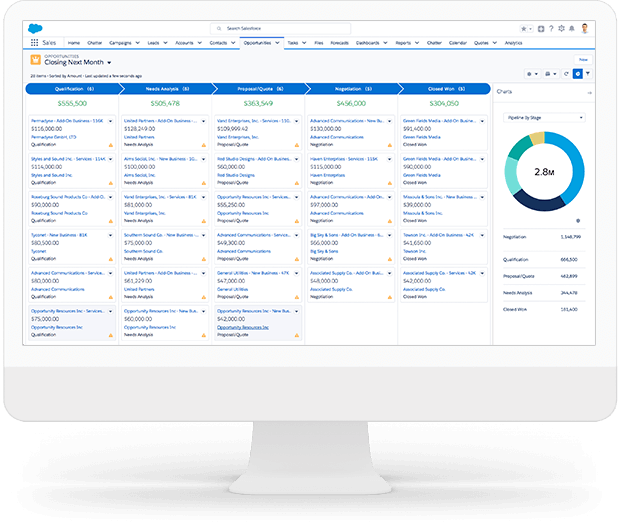Open the help question mark icon

click(551, 28)
